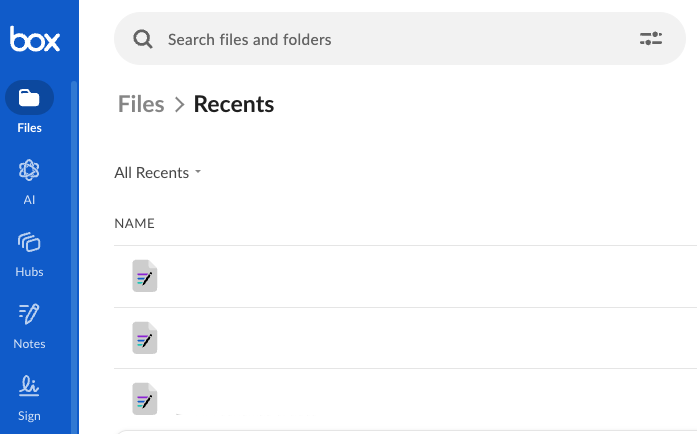Sort by the NAME column header
697x434 pixels.
(134, 223)
